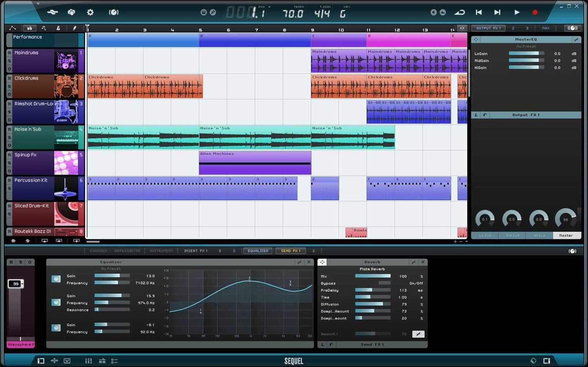Open the settings gear icon

click(x=90, y=12)
